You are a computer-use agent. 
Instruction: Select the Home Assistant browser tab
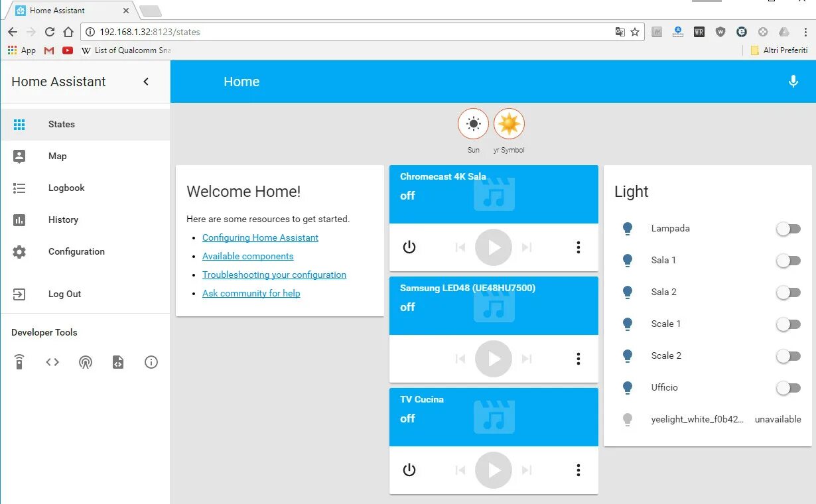pyautogui.click(x=72, y=11)
